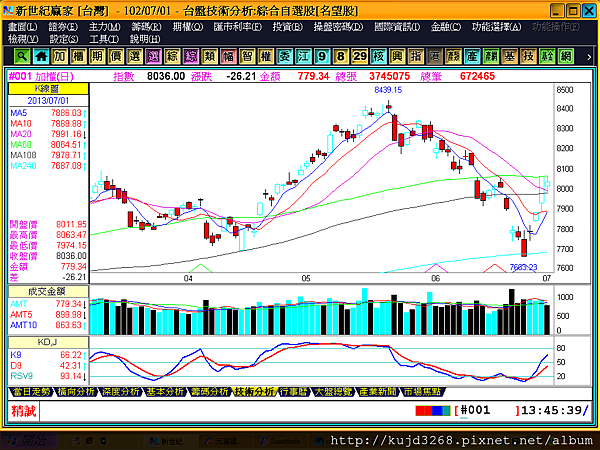Click the #001 加權(日) chart title
Viewport: 600px width, 450px height.
pyautogui.click(x=41, y=76)
